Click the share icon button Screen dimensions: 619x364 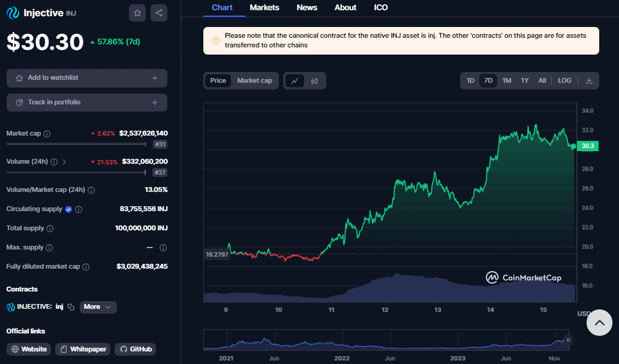point(159,13)
